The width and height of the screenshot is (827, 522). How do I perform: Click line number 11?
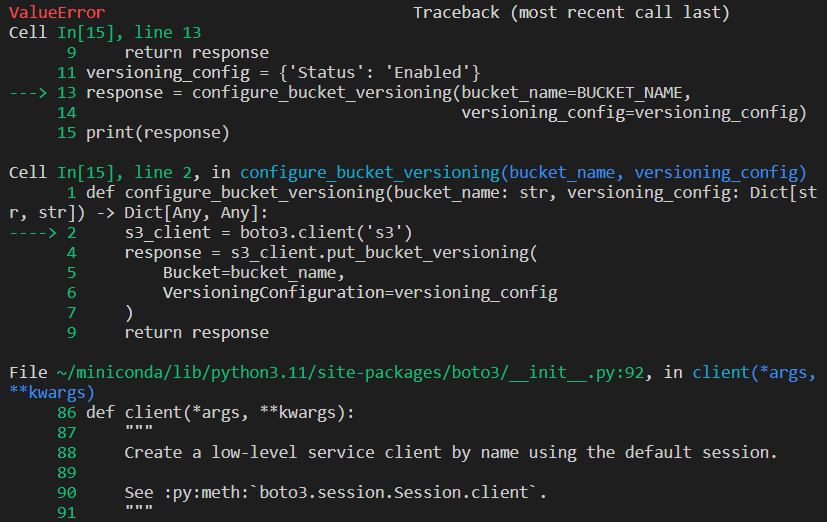pos(66,72)
